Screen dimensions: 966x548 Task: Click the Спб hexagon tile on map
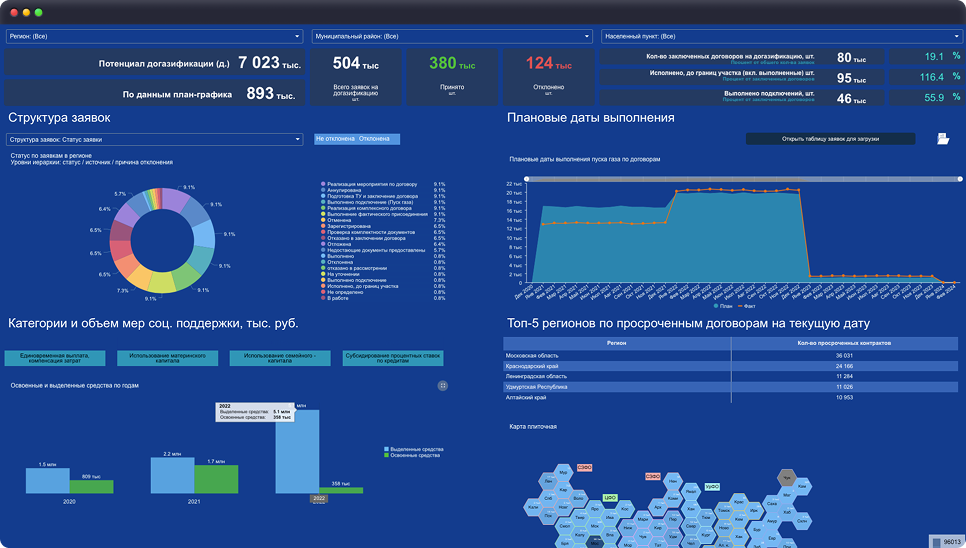(548, 499)
